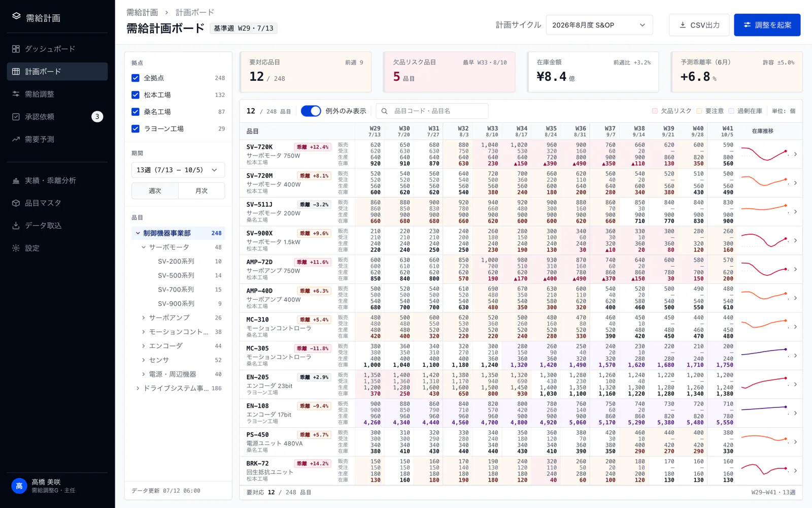Click the 乖離 -11.8% tag on MC-305
Viewport: 812px width, 508px height.
[313, 348]
